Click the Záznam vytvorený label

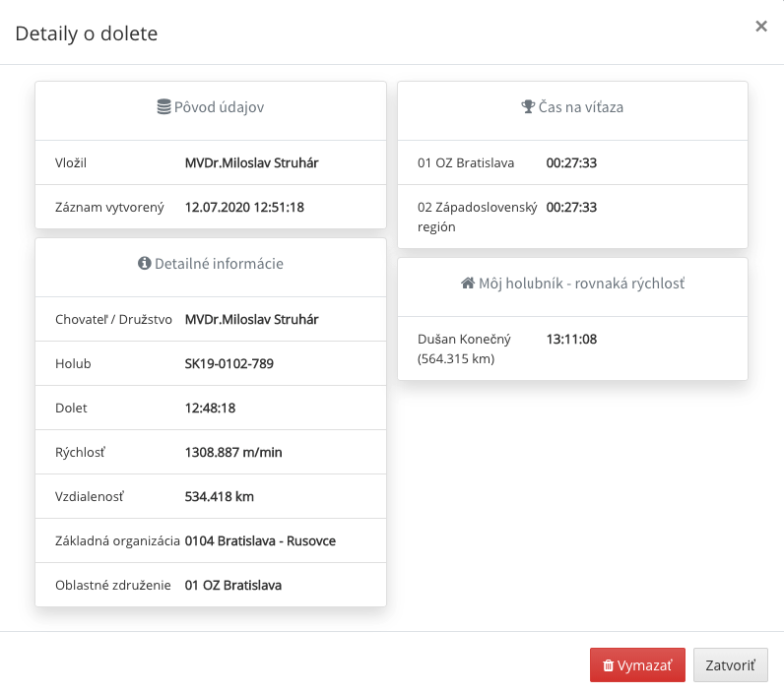tap(109, 208)
